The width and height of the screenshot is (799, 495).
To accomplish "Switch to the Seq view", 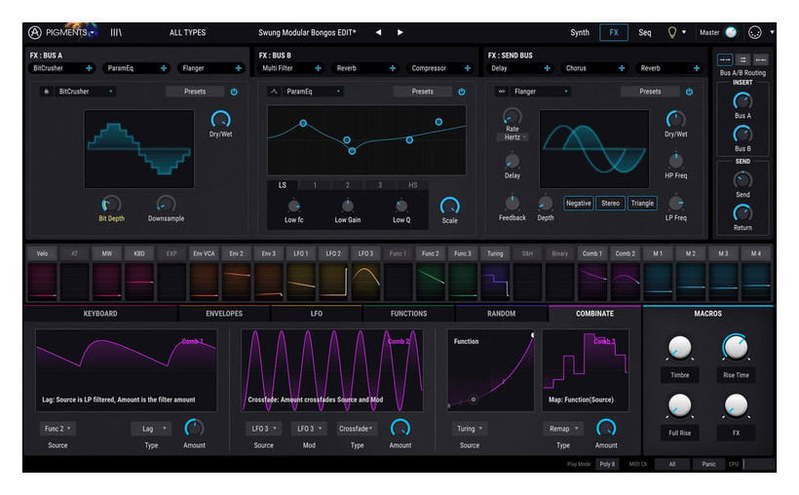I will (645, 33).
